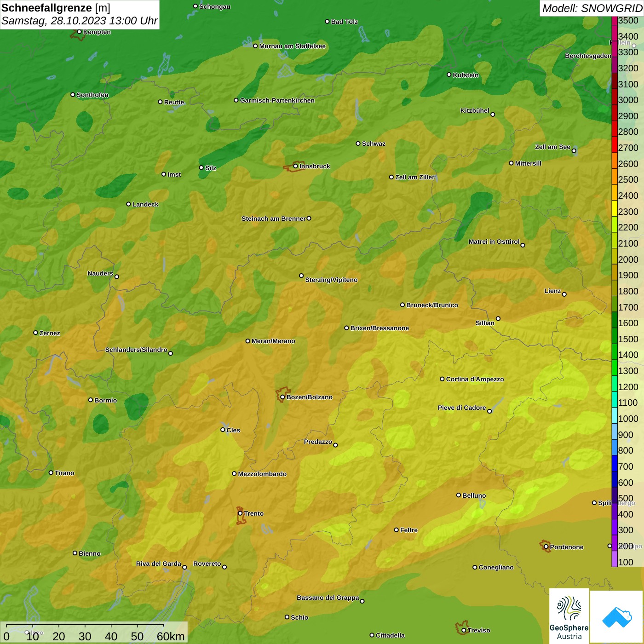Click the Kufstein marker dot
Screen dimensions: 644x644
click(x=449, y=75)
